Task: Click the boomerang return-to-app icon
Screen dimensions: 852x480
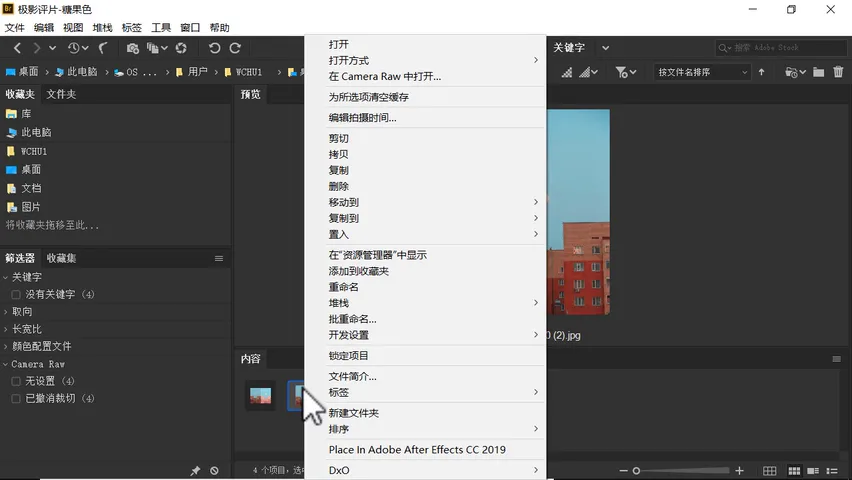Action: [x=103, y=48]
